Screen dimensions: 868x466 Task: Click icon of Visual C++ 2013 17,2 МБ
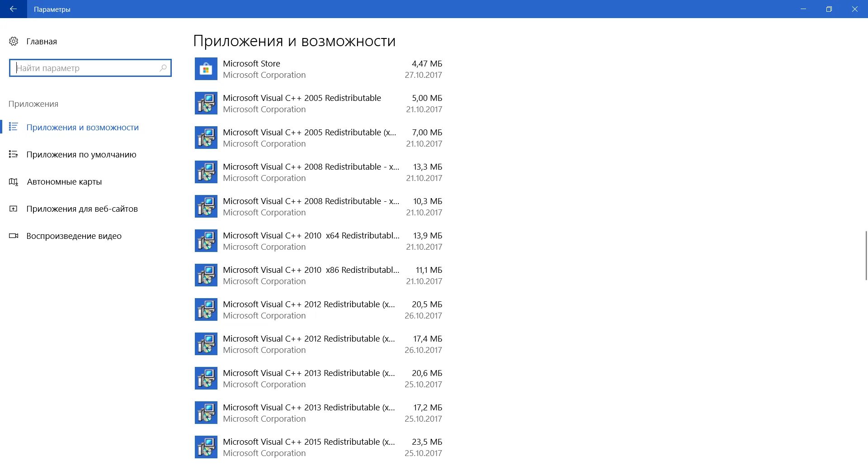[206, 413]
